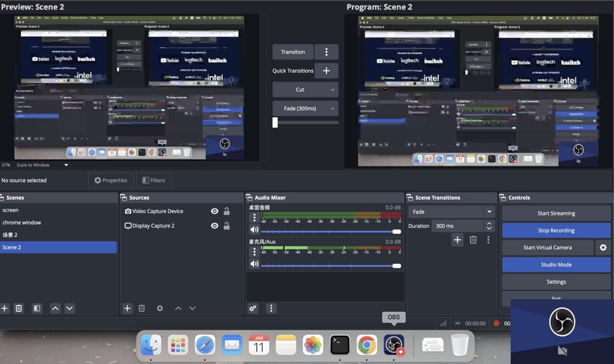
Task: Open the preview scaling dropdown arrow
Action: click(x=66, y=165)
